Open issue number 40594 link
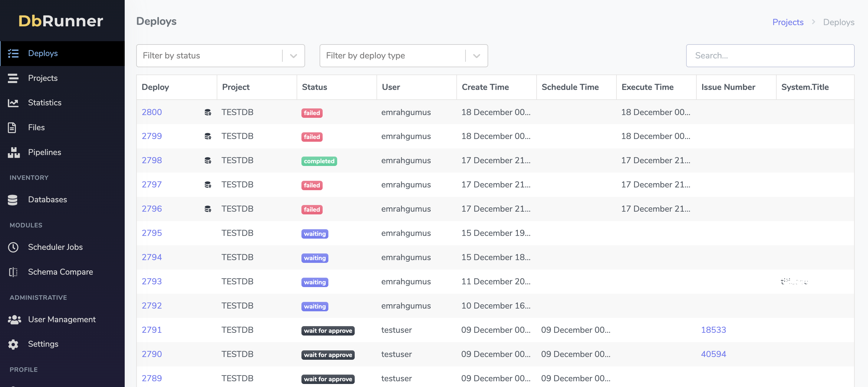 pyautogui.click(x=713, y=354)
